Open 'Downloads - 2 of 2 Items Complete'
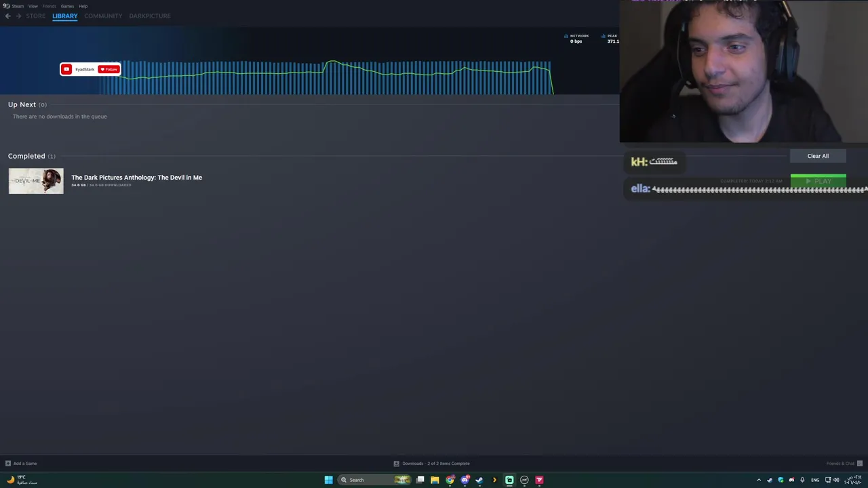Image resolution: width=868 pixels, height=488 pixels. click(436, 464)
